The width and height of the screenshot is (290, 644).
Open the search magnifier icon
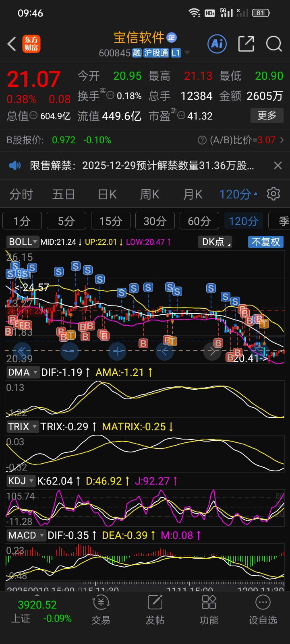point(274,43)
